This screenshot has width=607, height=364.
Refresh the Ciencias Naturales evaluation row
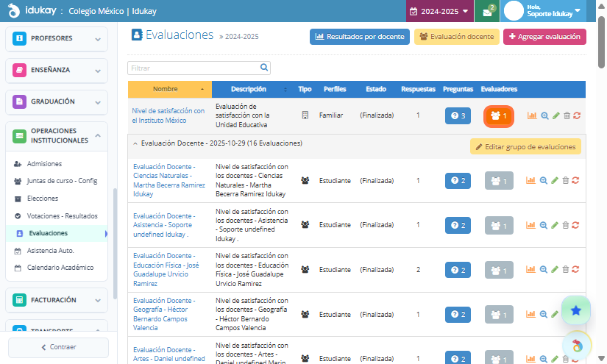click(x=575, y=180)
